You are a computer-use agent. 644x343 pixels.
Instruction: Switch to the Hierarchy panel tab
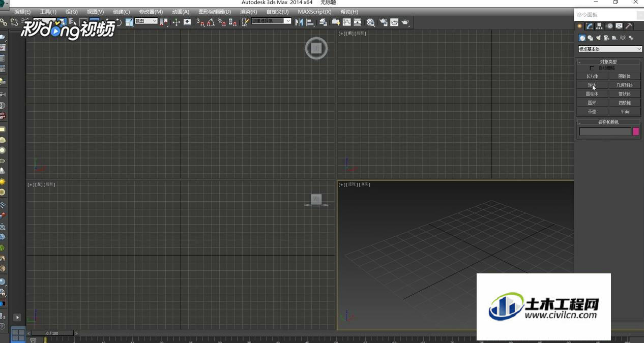[x=599, y=26]
